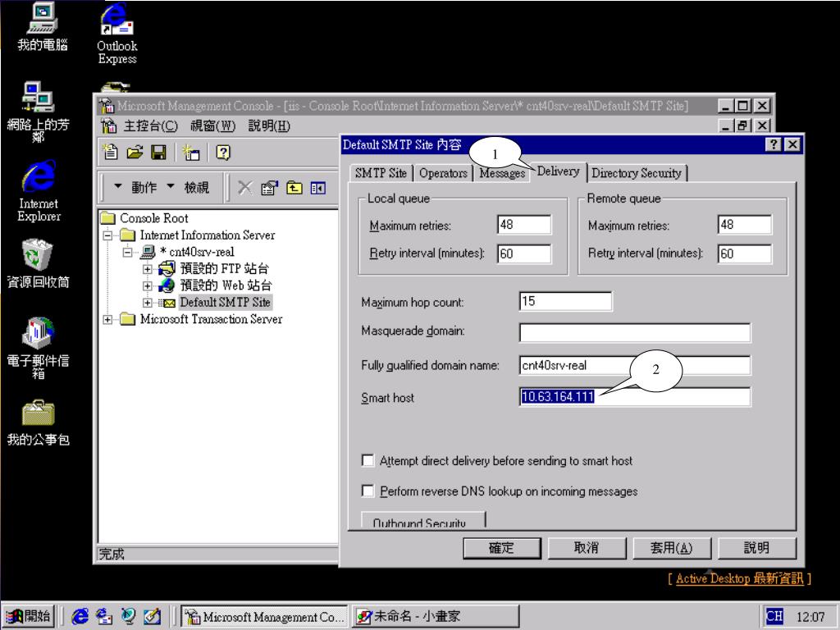Expand the Microsoft Transaction Server node
This screenshot has width=840, height=630.
[107, 319]
